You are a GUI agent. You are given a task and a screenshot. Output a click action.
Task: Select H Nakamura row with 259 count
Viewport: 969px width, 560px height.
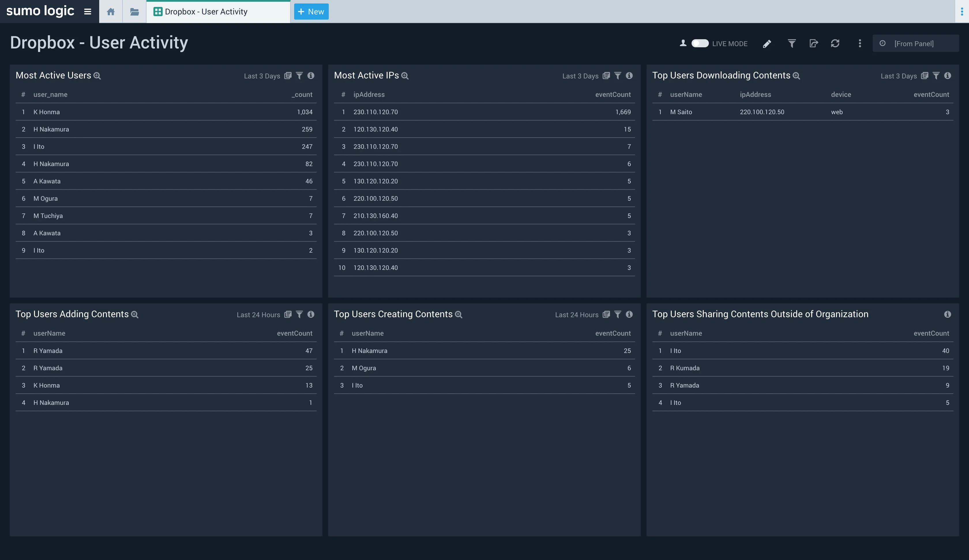coord(166,129)
